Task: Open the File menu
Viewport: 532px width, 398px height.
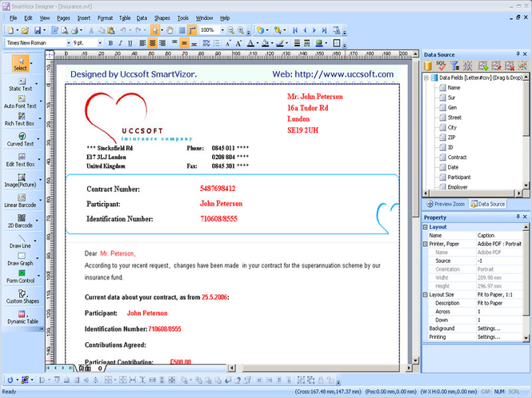Action: click(x=14, y=18)
